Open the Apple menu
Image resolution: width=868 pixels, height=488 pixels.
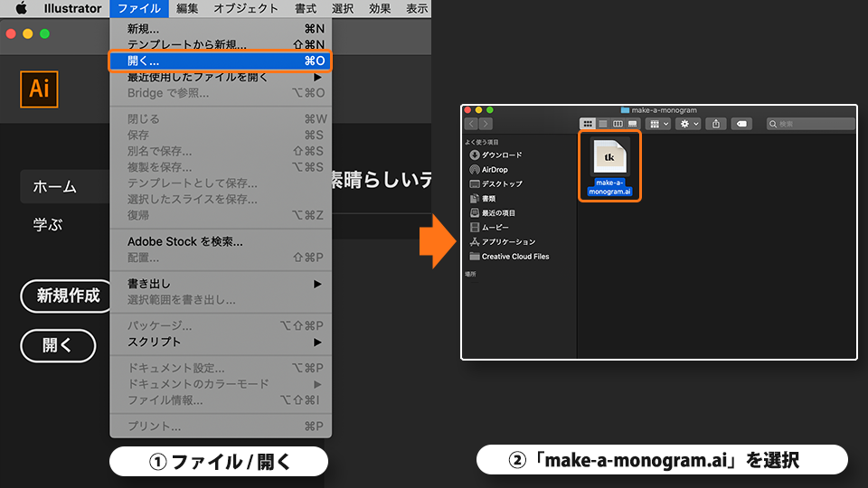pos(21,8)
